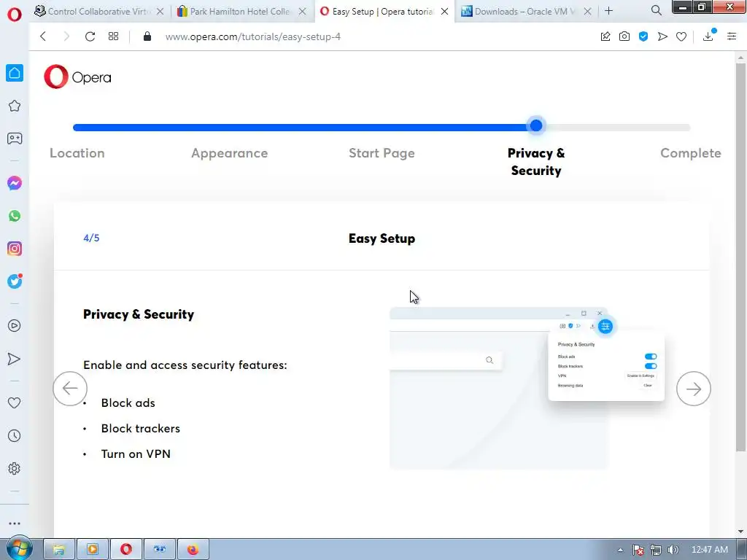Open Settings gear in the sidebar

tap(15, 469)
